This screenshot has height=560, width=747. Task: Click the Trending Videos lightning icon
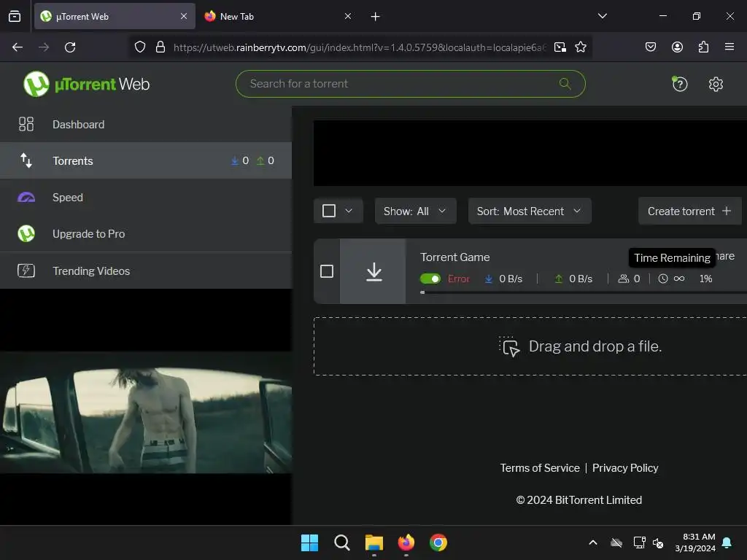coord(26,271)
